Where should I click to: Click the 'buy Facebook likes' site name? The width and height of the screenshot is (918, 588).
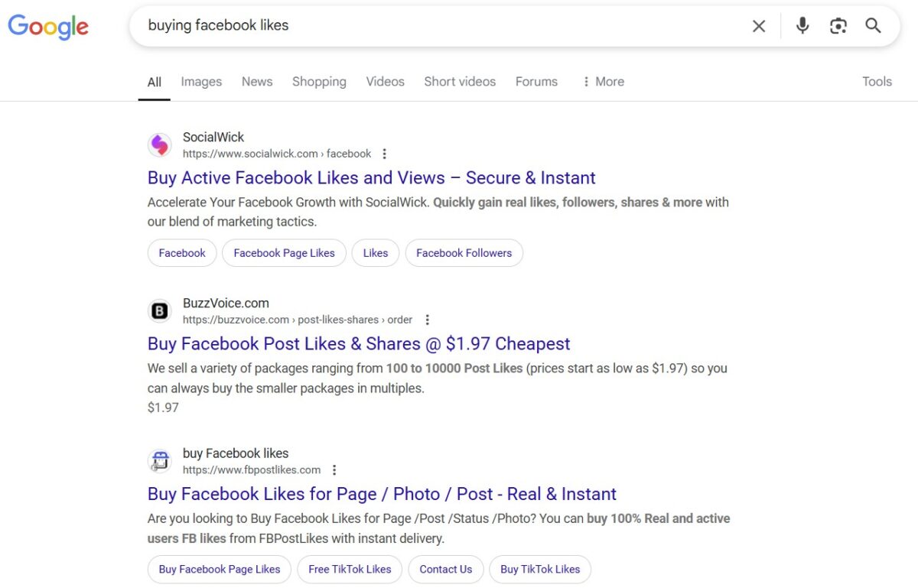click(236, 453)
